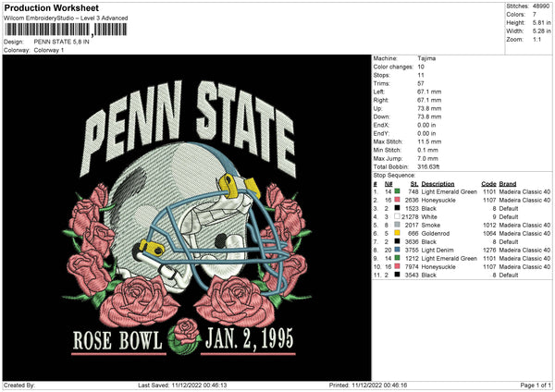This screenshot has width=555, height=392.
Task: Click the barcode under the worksheet title
Action: [x=66, y=30]
